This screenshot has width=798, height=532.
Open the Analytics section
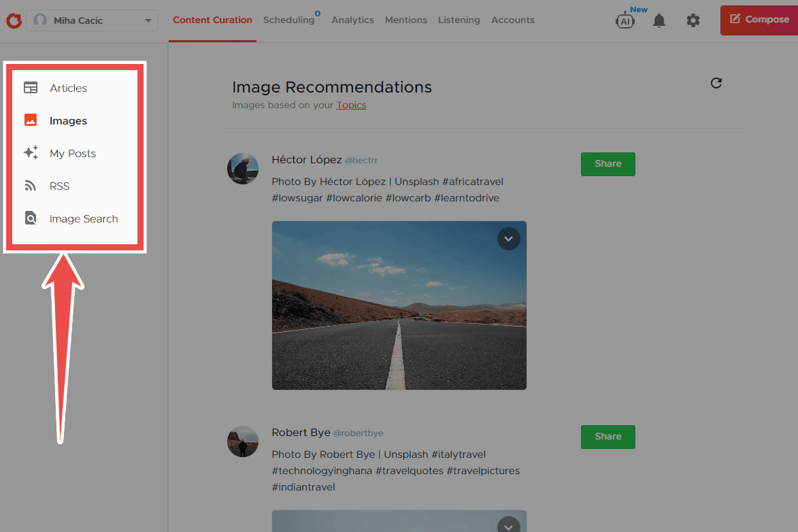tap(352, 20)
